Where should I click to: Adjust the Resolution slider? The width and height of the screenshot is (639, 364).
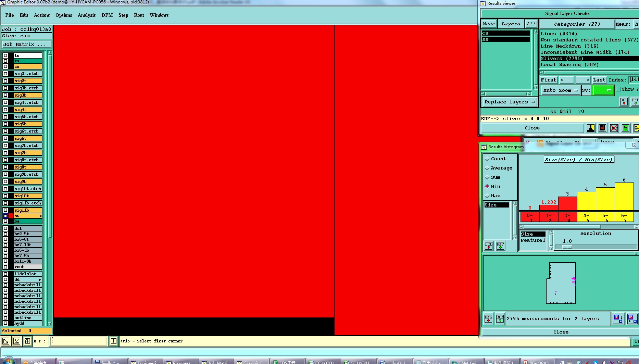[567, 247]
